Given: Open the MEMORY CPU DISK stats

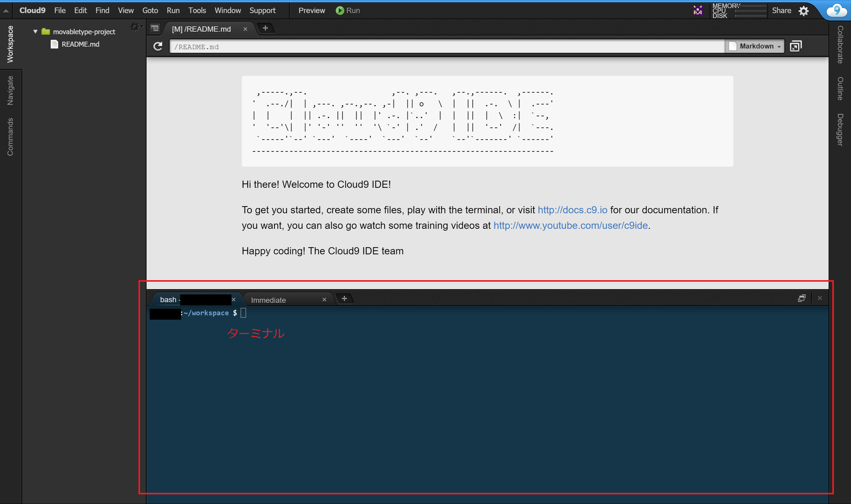Looking at the screenshot, I should 739,11.
